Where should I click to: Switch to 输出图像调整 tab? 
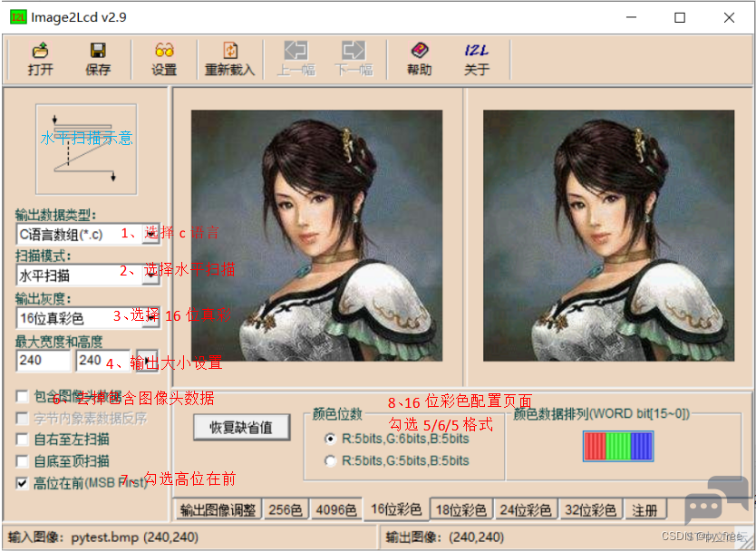click(218, 509)
